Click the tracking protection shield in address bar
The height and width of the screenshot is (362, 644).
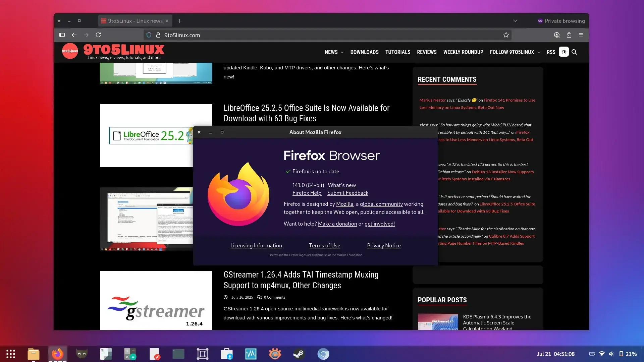click(x=149, y=35)
